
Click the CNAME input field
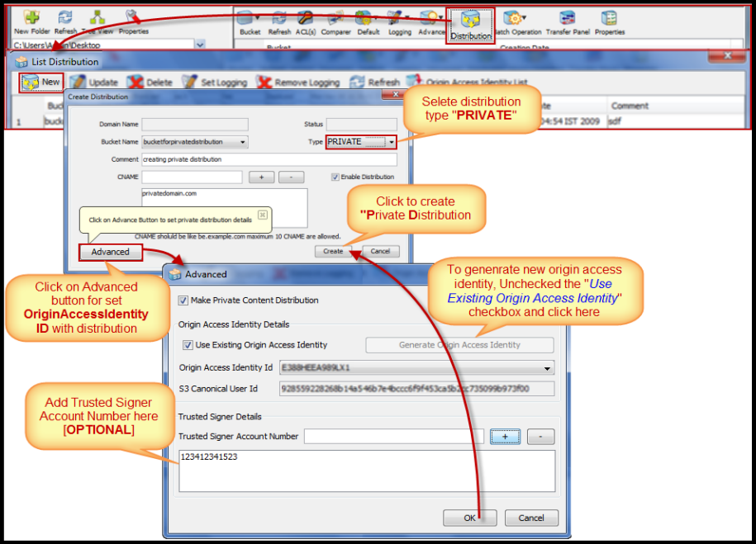coord(192,177)
